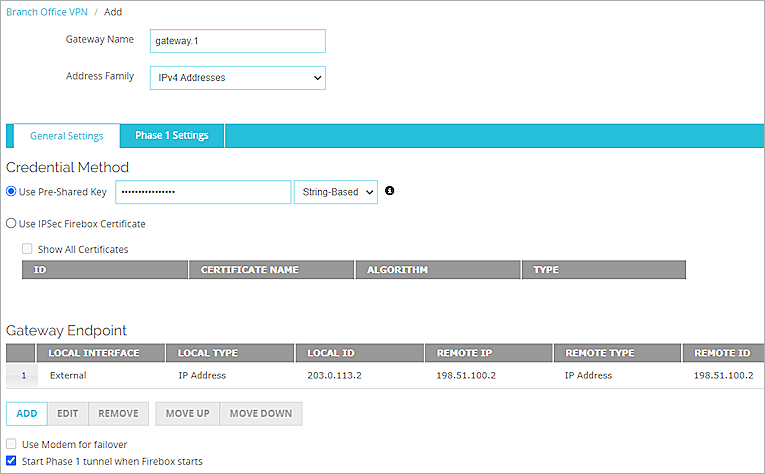Open the Branch Office VPN breadcrumb link
The image size is (765, 474).
48,10
